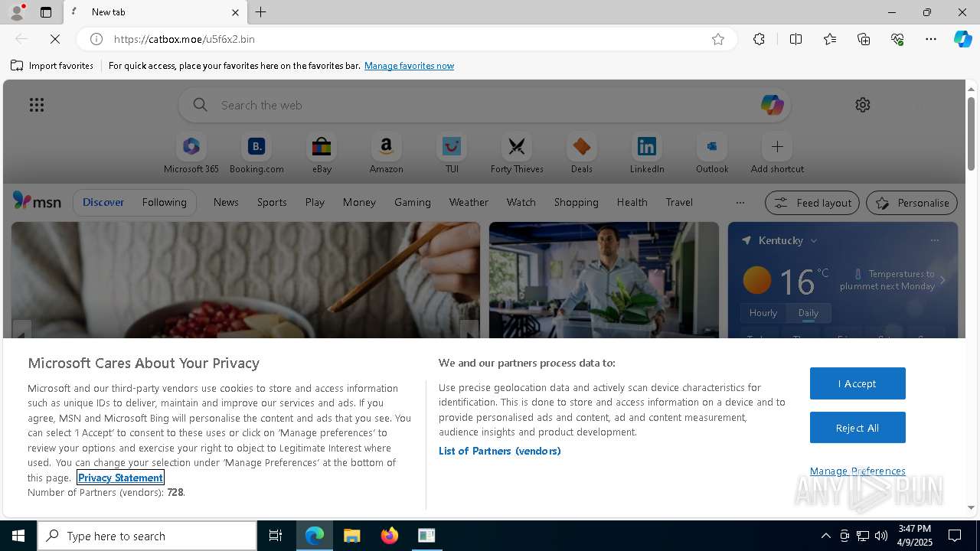This screenshot has width=980, height=551.
Task: Click I Accept cookies button
Action: pos(857,383)
